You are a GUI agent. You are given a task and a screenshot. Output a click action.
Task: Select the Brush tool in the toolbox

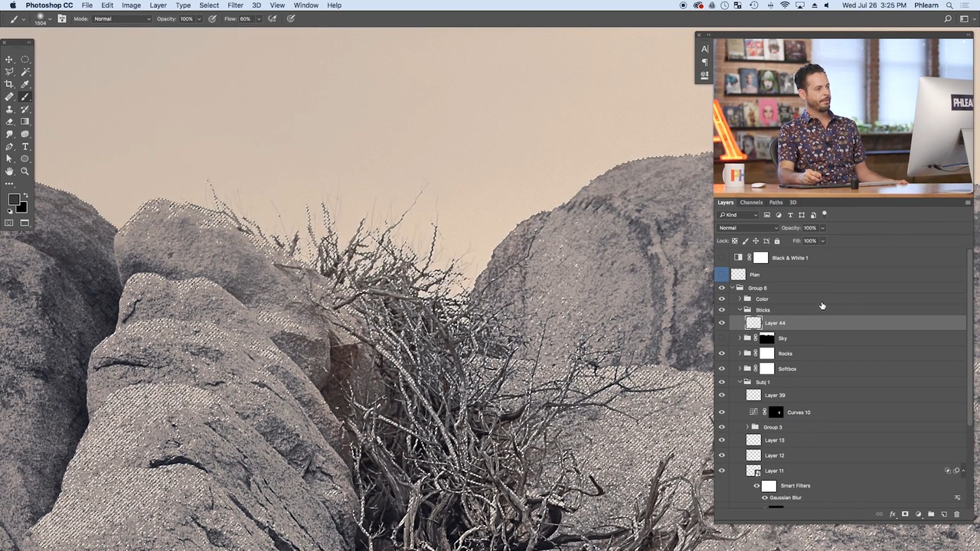pos(24,96)
